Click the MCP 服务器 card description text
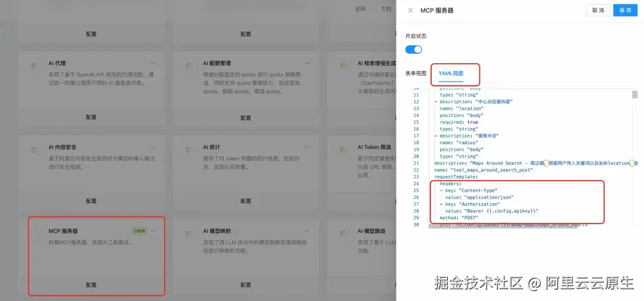 click(89, 242)
